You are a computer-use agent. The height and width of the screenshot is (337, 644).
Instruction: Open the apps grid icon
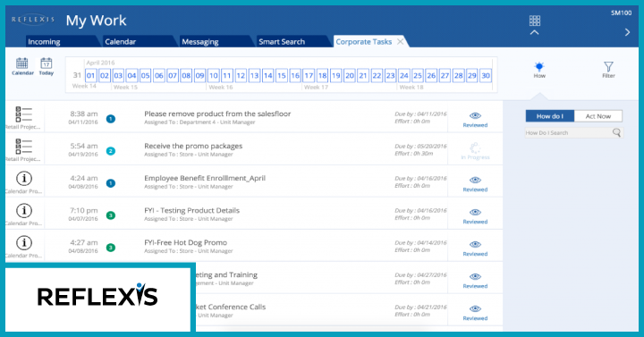coord(534,21)
